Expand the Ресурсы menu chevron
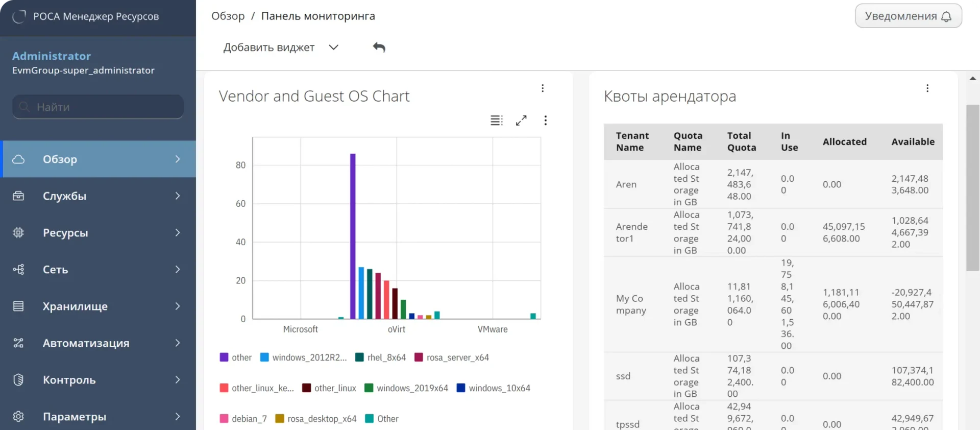Image resolution: width=980 pixels, height=430 pixels. [x=178, y=233]
